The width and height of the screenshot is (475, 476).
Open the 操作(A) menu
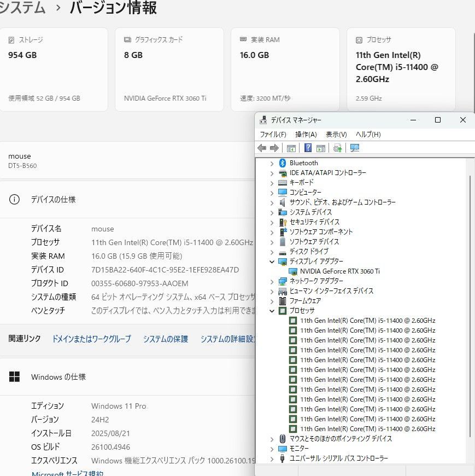click(x=306, y=134)
